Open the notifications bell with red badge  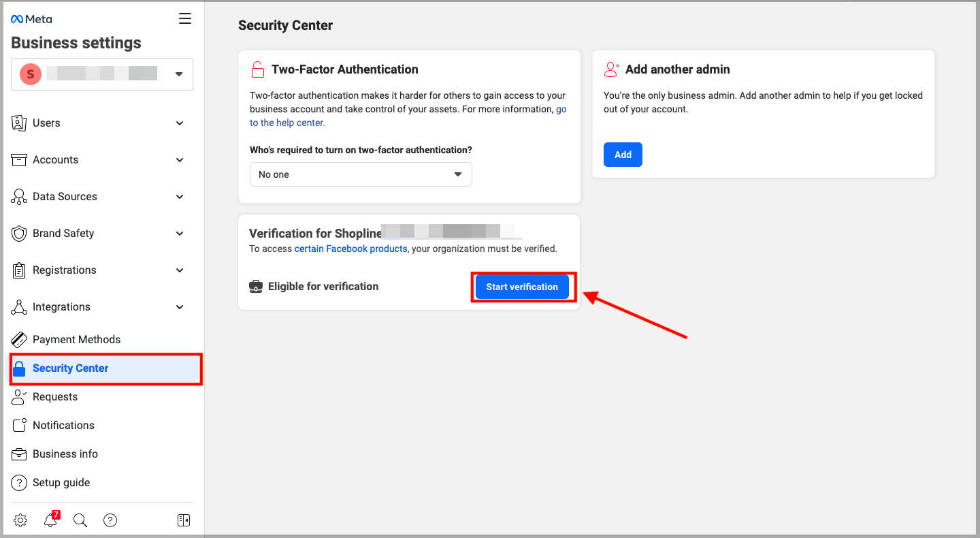51,520
